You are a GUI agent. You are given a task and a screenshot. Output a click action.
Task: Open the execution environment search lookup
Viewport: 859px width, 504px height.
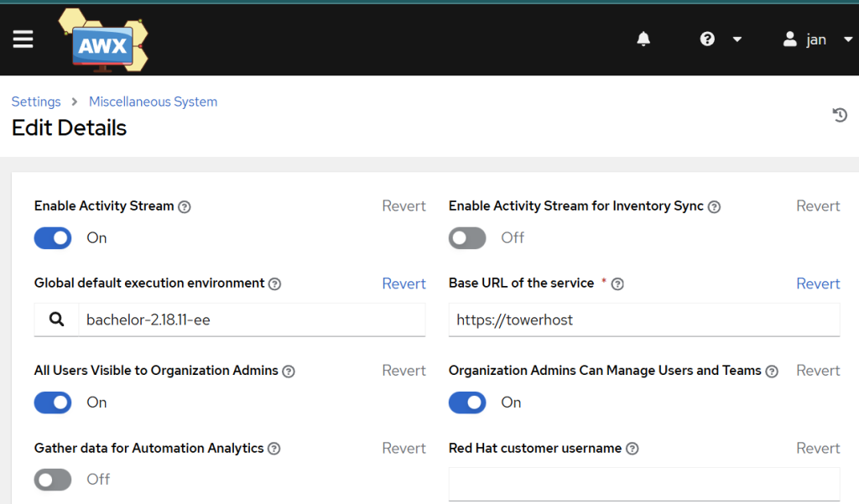tap(55, 320)
